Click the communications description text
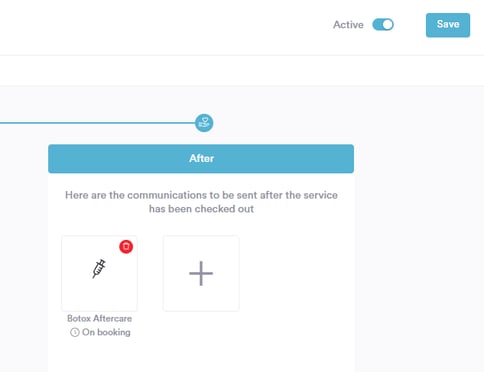This screenshot has height=372, width=484. pyautogui.click(x=201, y=202)
